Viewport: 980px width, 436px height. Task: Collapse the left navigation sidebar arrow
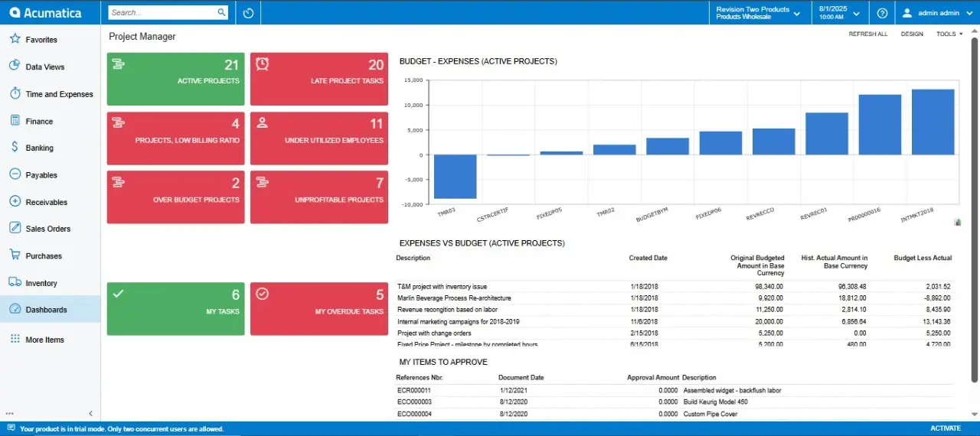90,413
